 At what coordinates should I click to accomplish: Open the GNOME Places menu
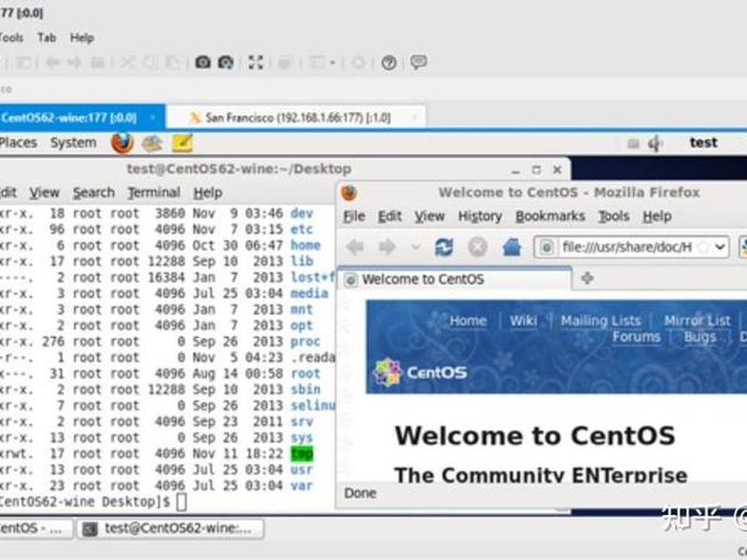[x=18, y=143]
